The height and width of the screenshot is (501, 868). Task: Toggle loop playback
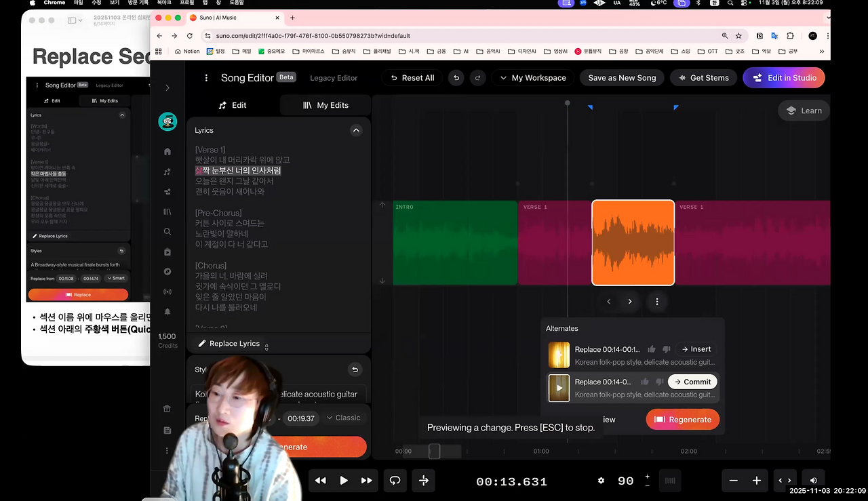click(x=395, y=481)
